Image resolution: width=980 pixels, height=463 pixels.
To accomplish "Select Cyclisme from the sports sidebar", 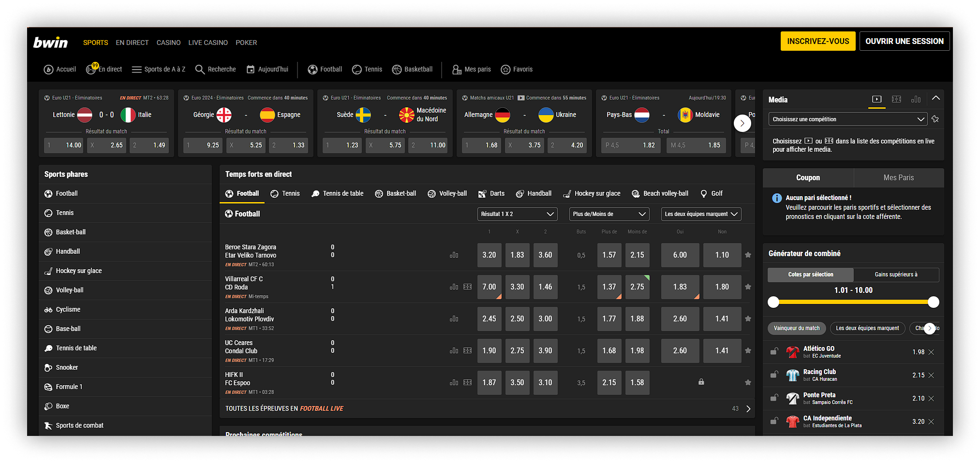I will coord(68,309).
